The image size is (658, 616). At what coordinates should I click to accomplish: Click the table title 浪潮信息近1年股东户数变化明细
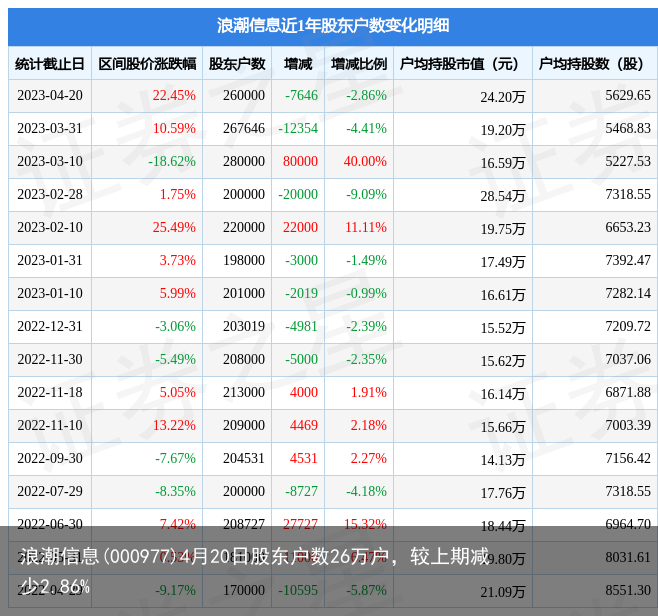click(333, 26)
